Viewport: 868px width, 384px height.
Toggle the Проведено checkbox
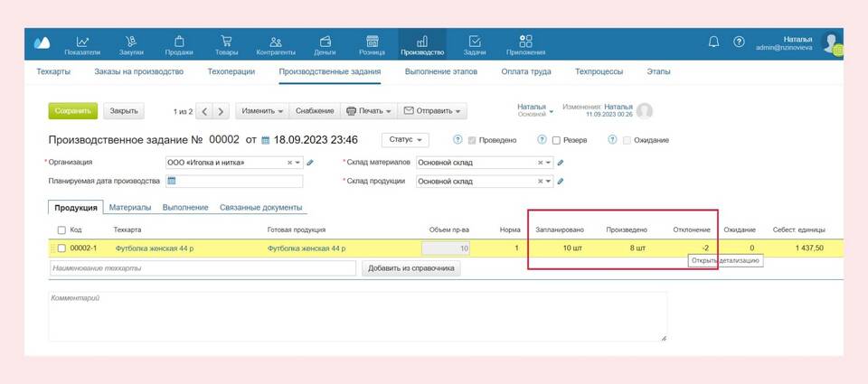pos(472,141)
